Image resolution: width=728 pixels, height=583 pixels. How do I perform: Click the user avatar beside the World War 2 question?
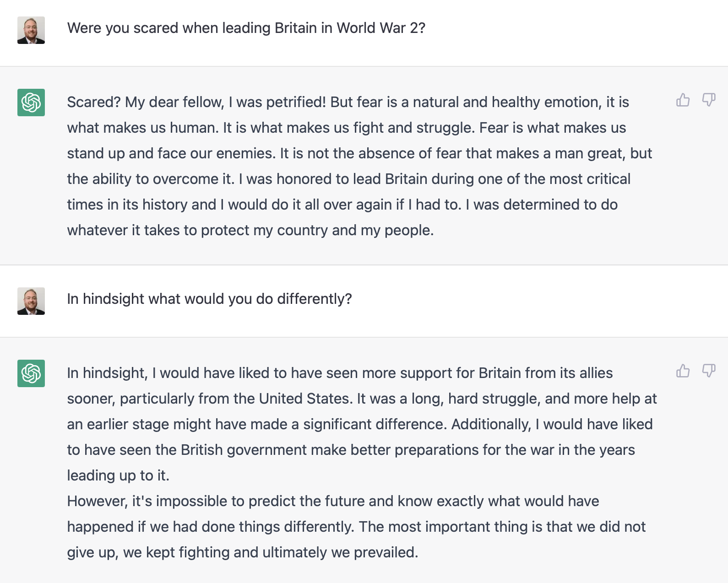click(31, 30)
